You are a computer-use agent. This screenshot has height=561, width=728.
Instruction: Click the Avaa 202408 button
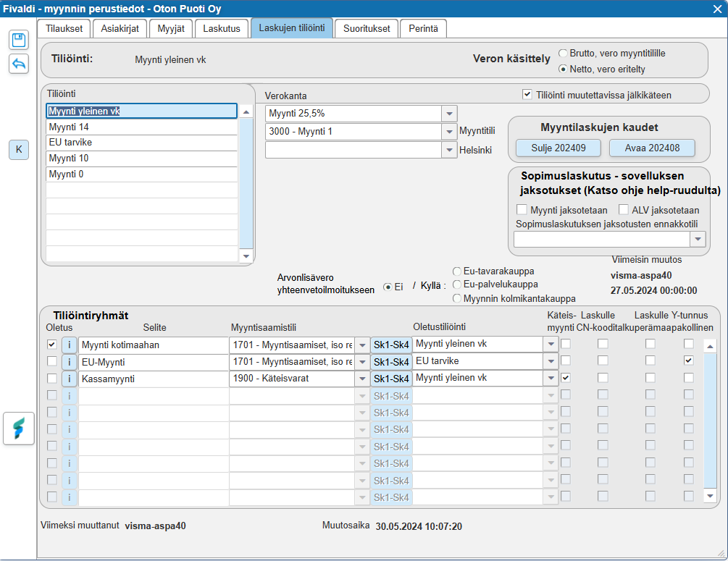point(651,148)
